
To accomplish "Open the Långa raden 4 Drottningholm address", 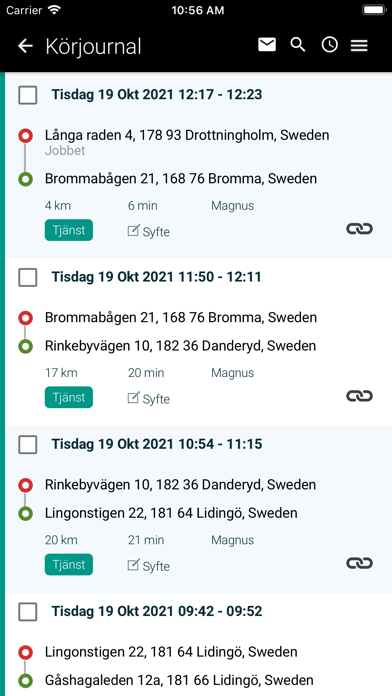I will click(187, 135).
